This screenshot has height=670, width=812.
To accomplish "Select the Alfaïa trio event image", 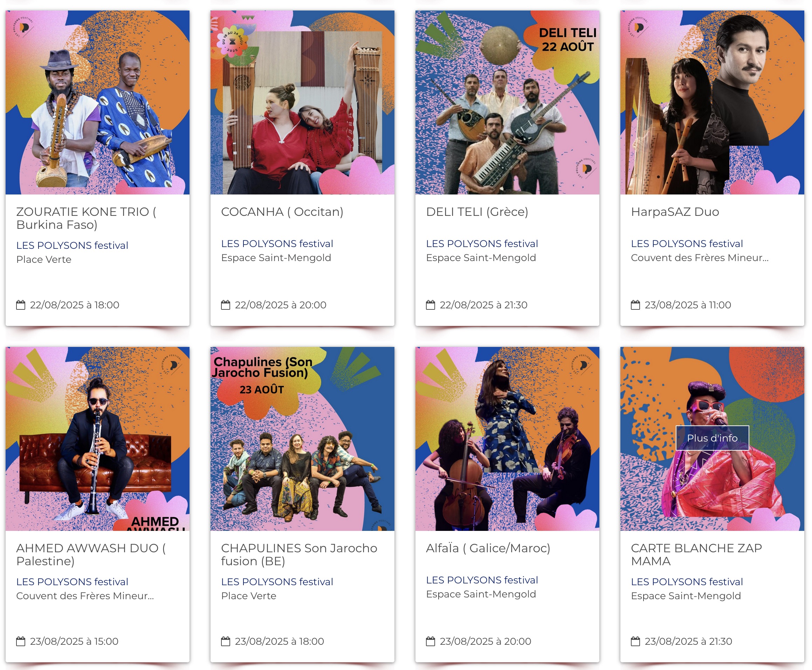I will coord(507,438).
